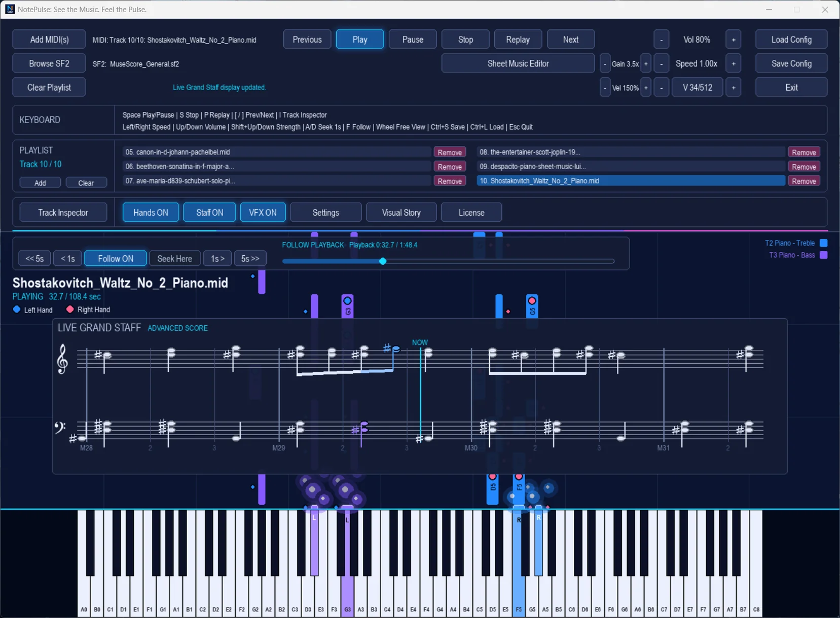
Task: Toggle VFX ON button
Action: [263, 213]
